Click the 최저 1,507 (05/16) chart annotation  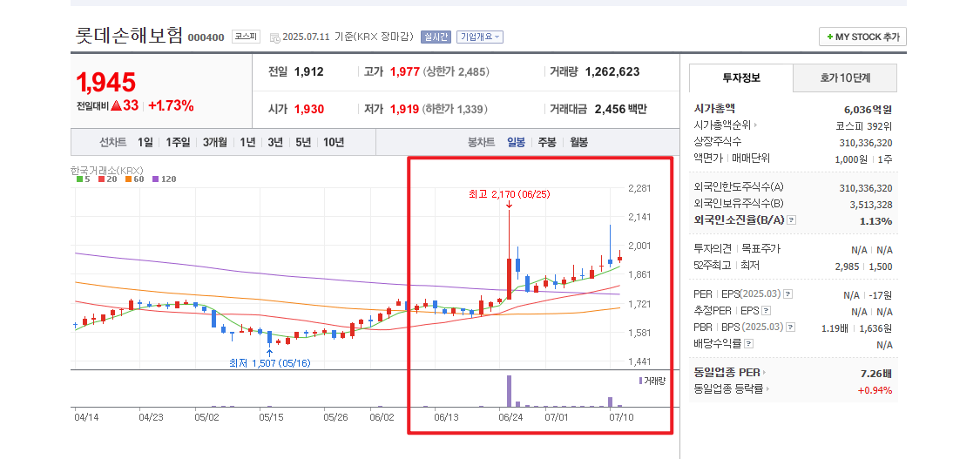click(x=270, y=363)
